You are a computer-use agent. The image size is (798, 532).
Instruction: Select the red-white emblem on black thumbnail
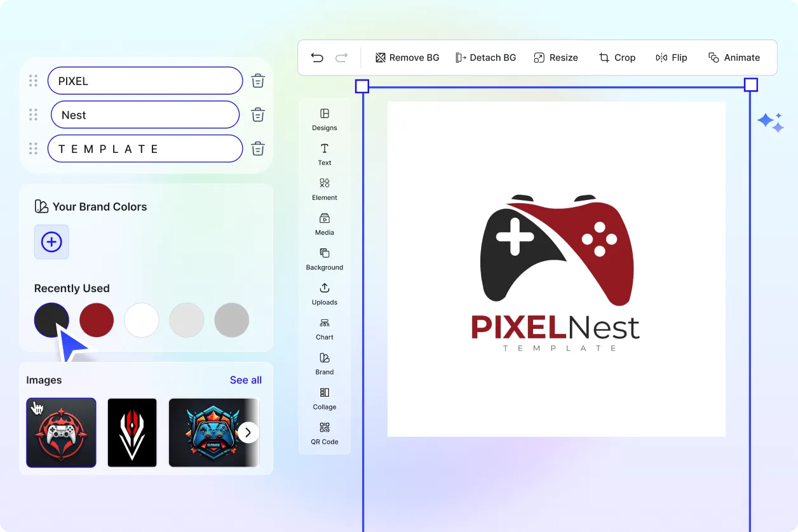click(132, 433)
